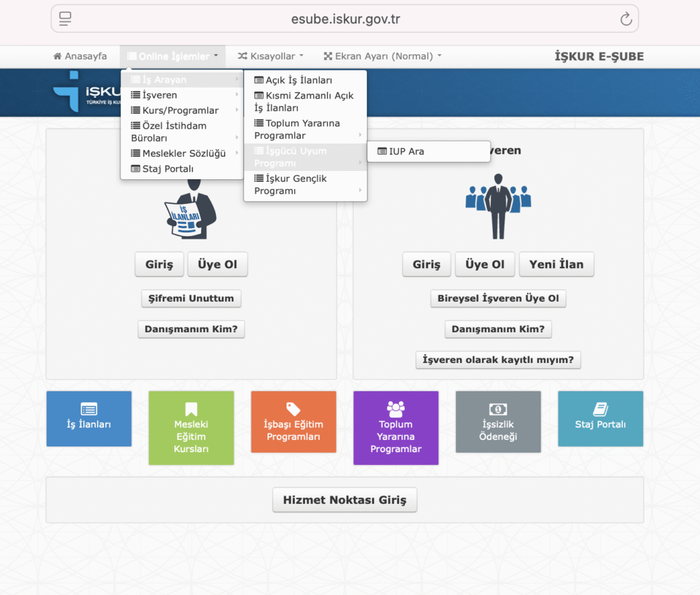Click employer Danışmanım Kim? button
The image size is (700, 595).
[498, 329]
